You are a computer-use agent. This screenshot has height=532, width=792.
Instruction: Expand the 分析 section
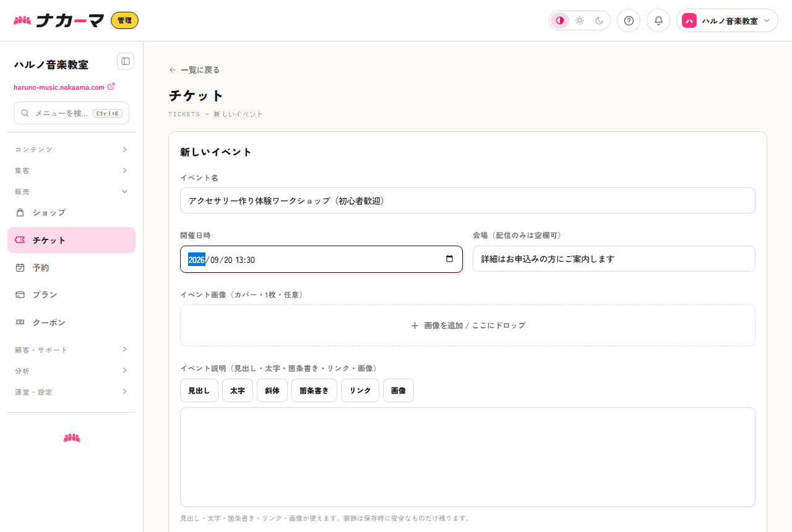click(71, 371)
